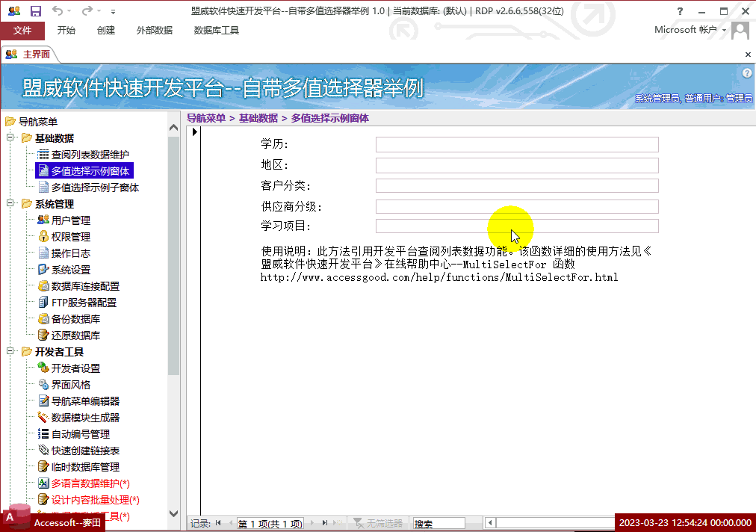This screenshot has width=756, height=532.
Task: Click the record number box 第 1 项
Action: click(270, 524)
